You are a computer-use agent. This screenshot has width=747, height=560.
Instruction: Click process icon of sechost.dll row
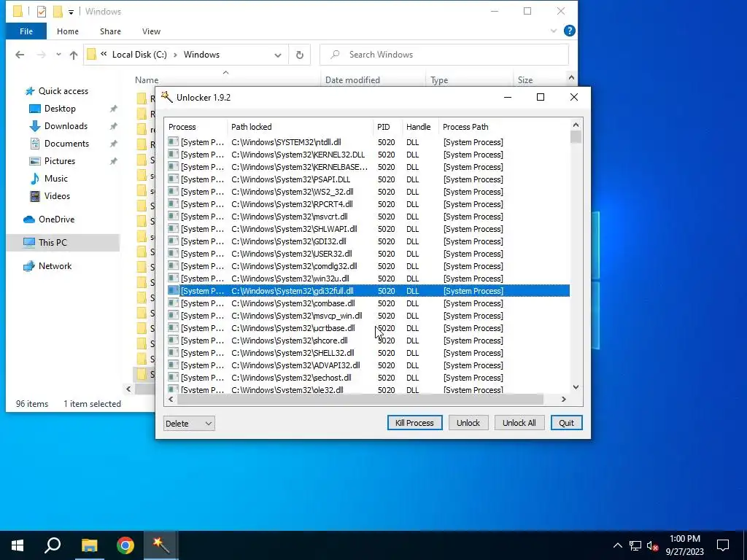174,377
